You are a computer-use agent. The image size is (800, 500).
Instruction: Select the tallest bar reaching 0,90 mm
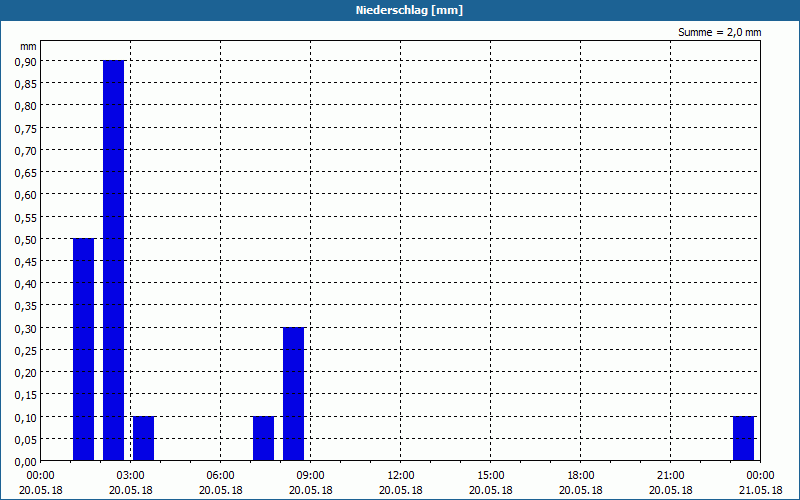coord(113,260)
